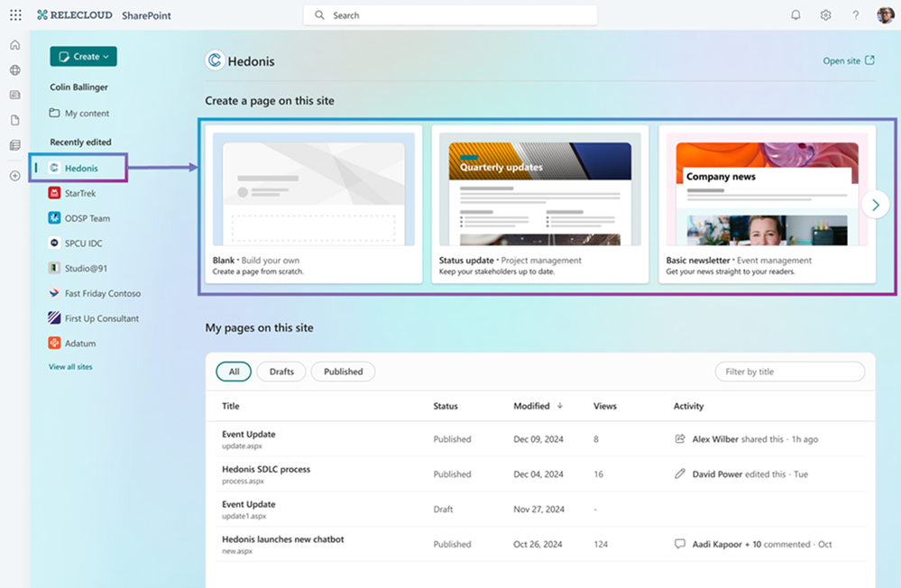This screenshot has width=901, height=588.
Task: Click the Filter by title field
Action: click(789, 372)
